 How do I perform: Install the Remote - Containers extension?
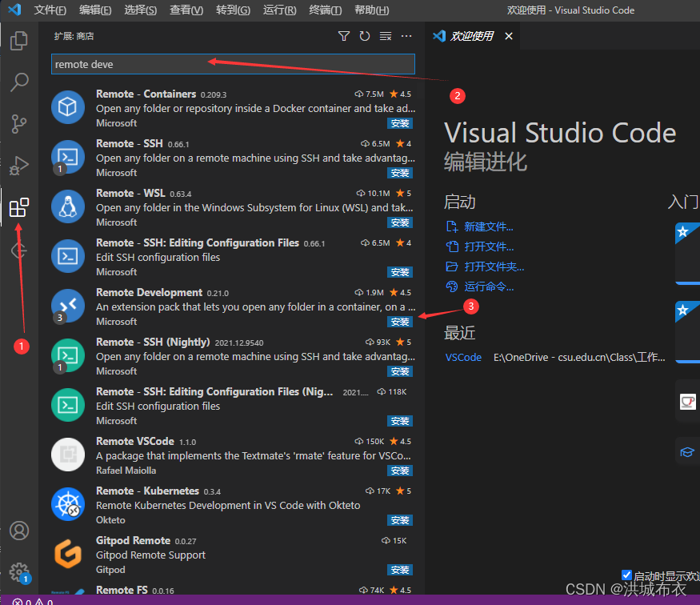click(399, 123)
